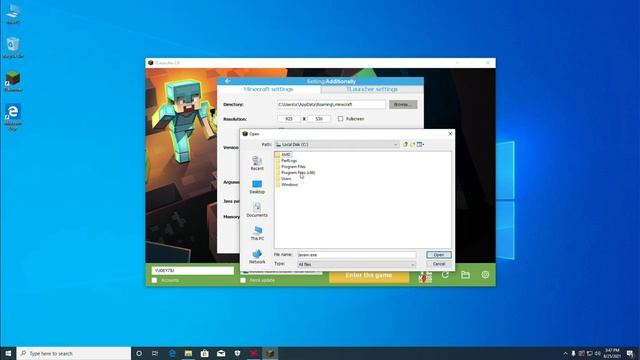Switch to TLauncher settings tab
This screenshot has width=640, height=360.
coord(372,89)
